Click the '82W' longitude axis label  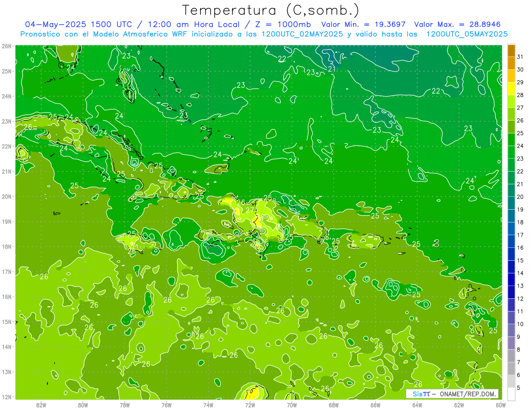click(x=41, y=404)
